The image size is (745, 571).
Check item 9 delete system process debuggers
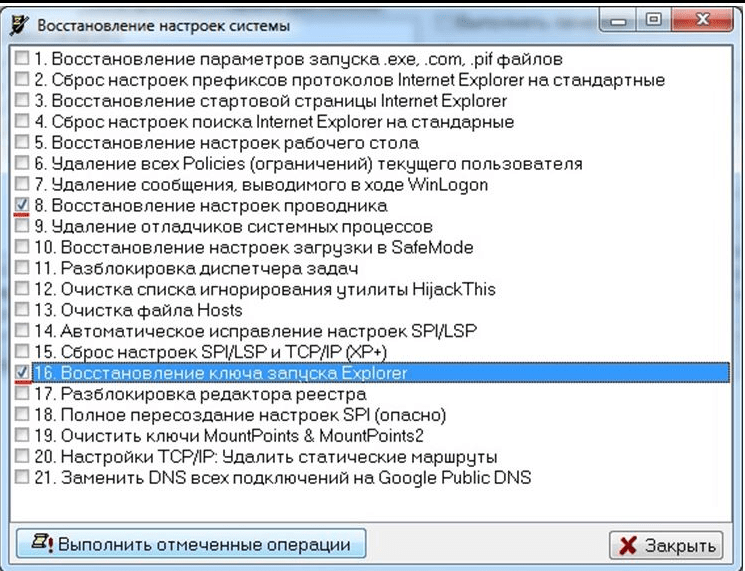click(x=21, y=225)
